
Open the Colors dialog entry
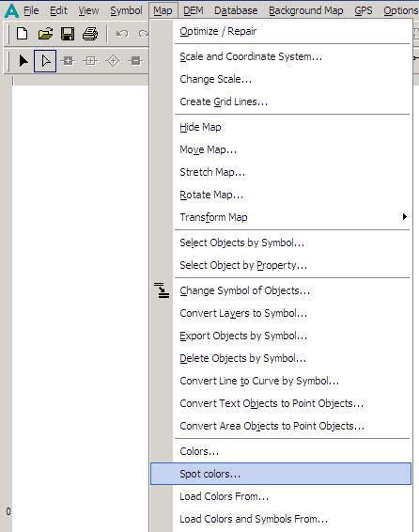(281, 451)
